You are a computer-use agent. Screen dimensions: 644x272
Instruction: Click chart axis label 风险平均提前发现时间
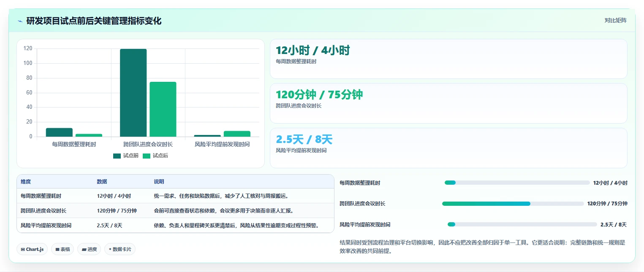click(x=222, y=144)
